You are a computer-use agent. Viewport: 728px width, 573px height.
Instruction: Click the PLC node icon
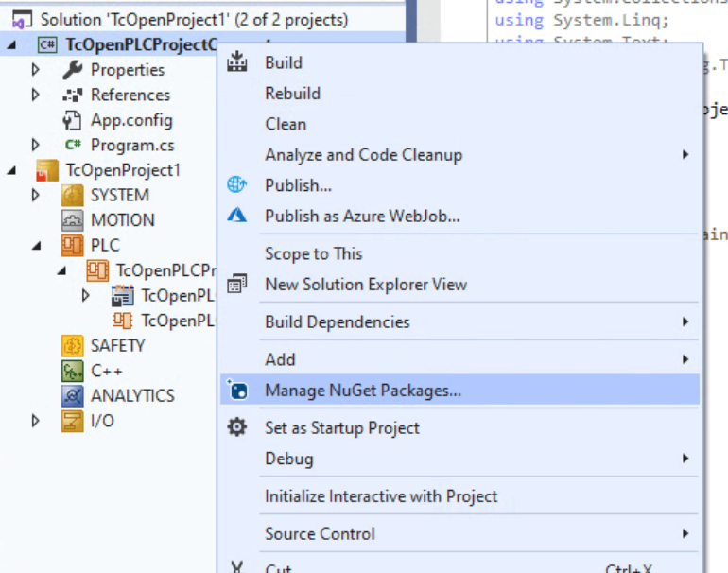point(73,245)
